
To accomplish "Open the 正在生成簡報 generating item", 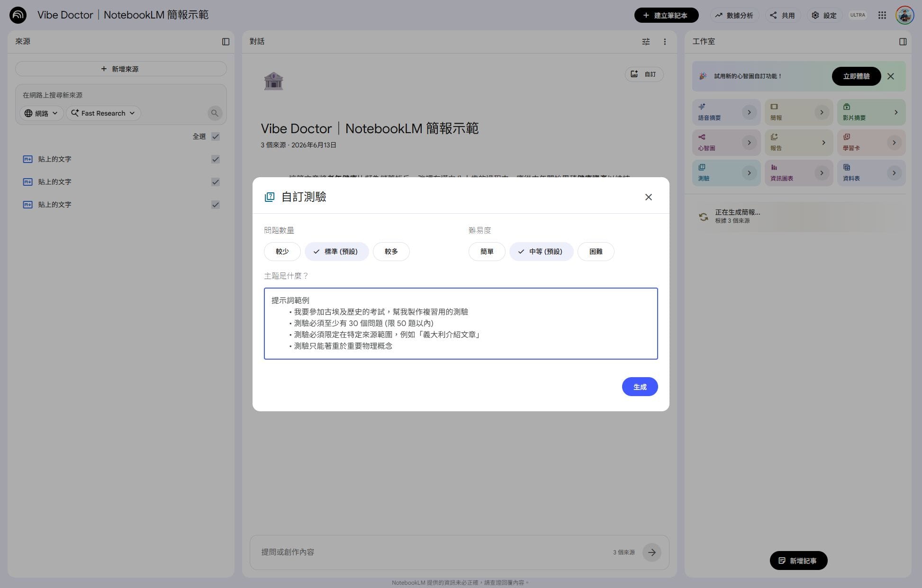I will (x=799, y=217).
